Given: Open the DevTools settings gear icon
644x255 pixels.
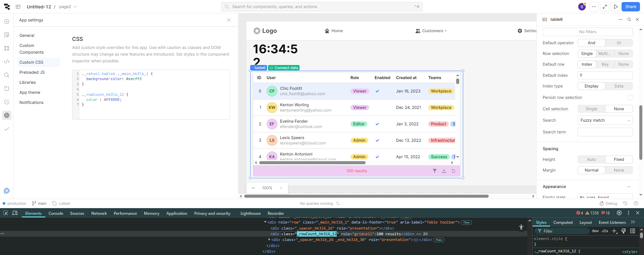Looking at the screenshot, I should (x=619, y=213).
